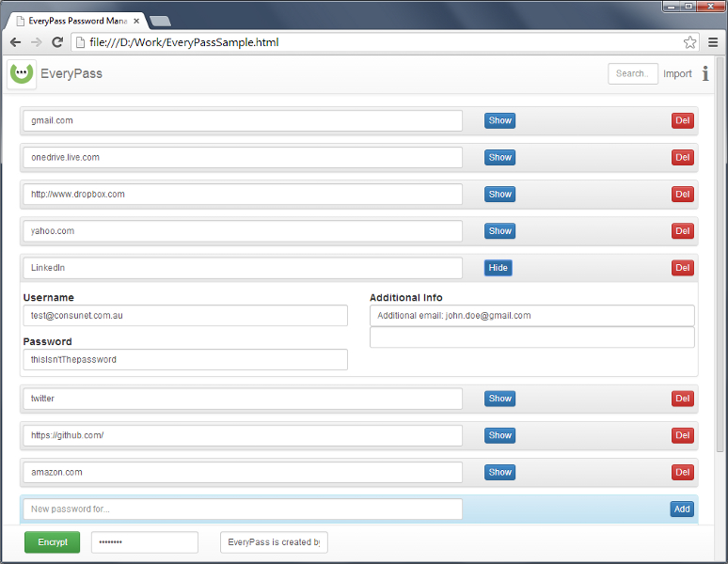This screenshot has width=728, height=564.
Task: Show the gmail.com entry details
Action: tap(499, 120)
